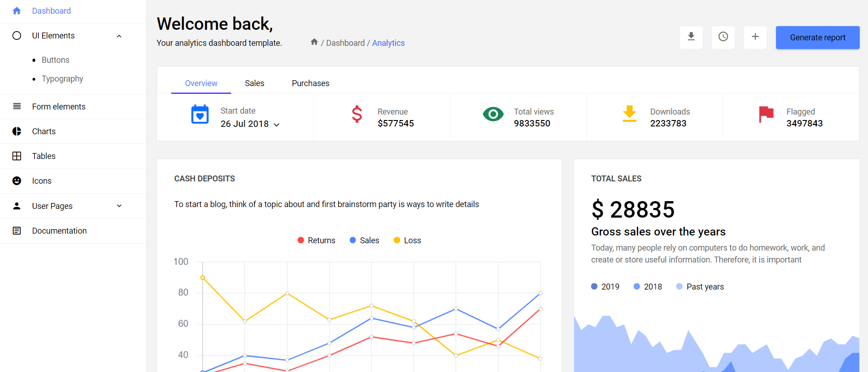Screen dimensions: 868x372
Task: Open the 26 Jul 2018 date dropdown
Action: coord(250,124)
